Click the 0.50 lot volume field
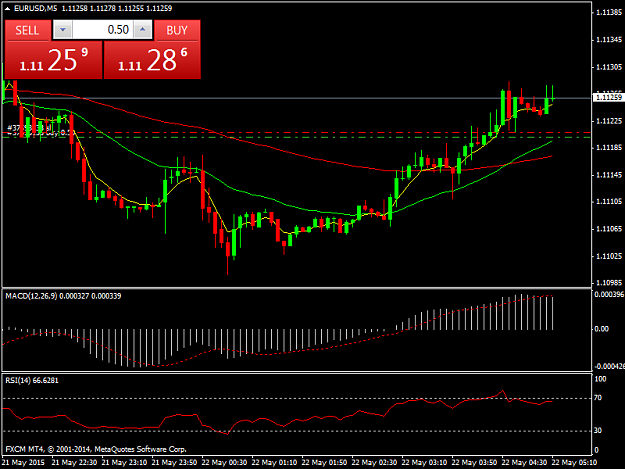This screenshot has width=625, height=469. pyautogui.click(x=102, y=30)
